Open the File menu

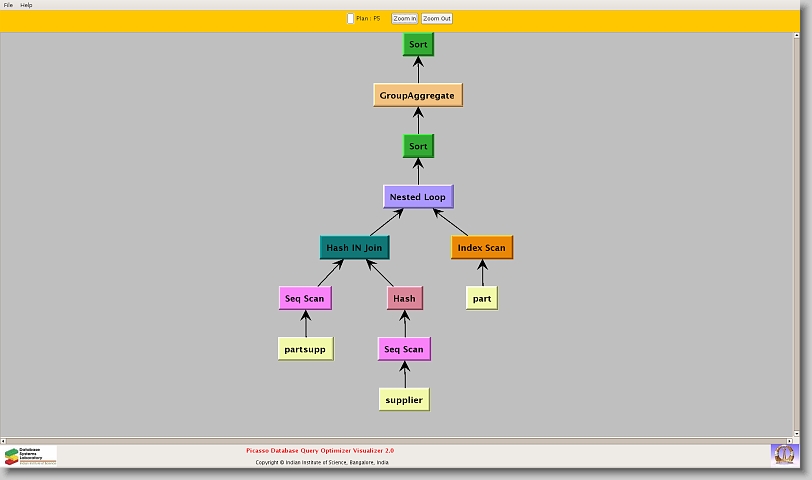pyautogui.click(x=8, y=5)
